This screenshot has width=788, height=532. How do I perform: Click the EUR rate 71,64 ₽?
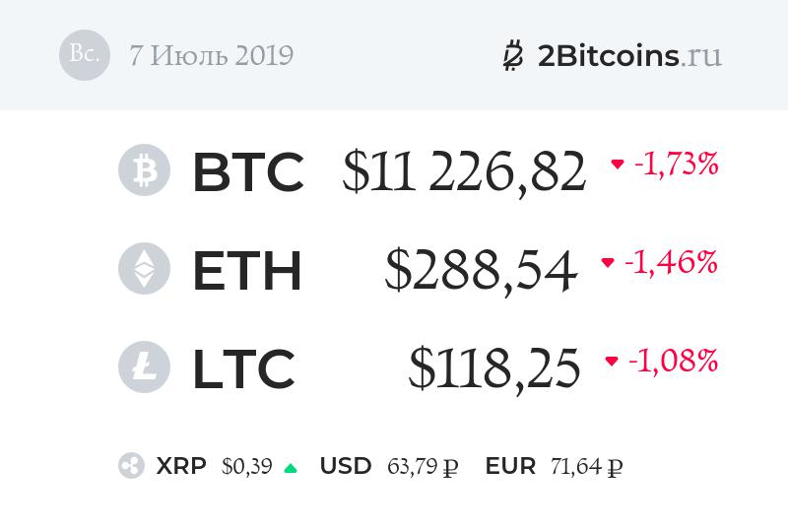pyautogui.click(x=585, y=466)
